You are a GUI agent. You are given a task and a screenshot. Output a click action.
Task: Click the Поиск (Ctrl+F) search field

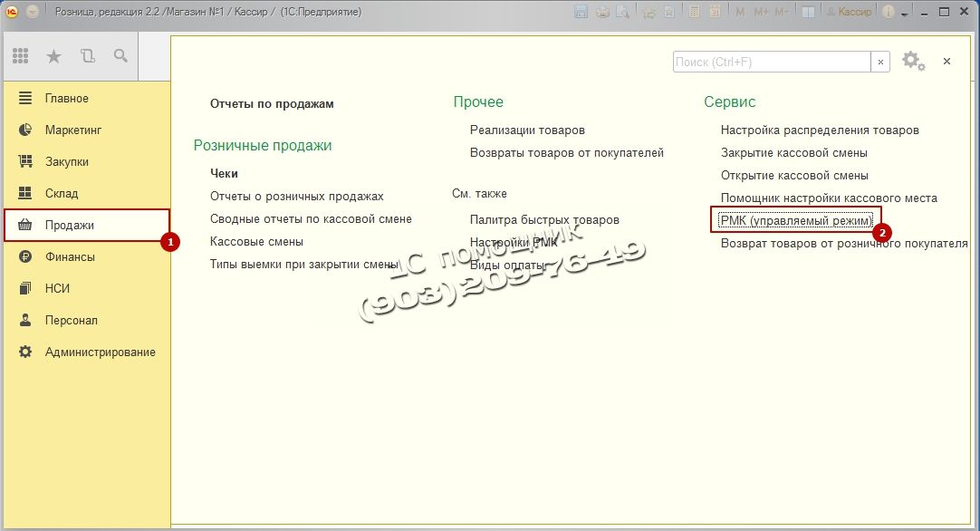coord(771,62)
